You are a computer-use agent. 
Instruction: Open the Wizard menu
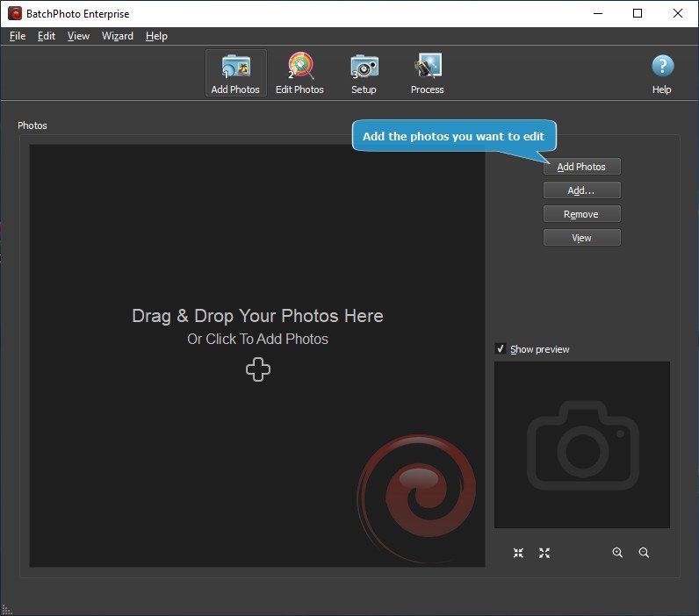click(x=118, y=36)
